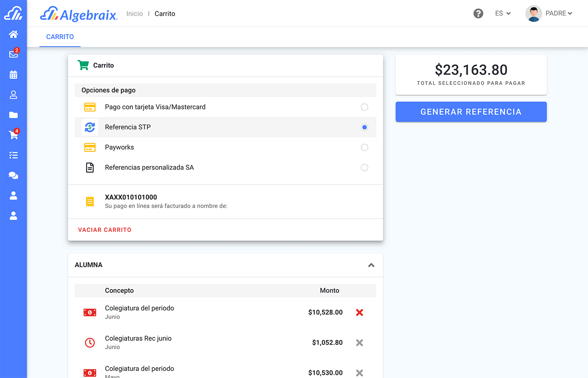Screen dimensions: 588x378
Task: Open the ES language dropdown
Action: click(x=503, y=13)
